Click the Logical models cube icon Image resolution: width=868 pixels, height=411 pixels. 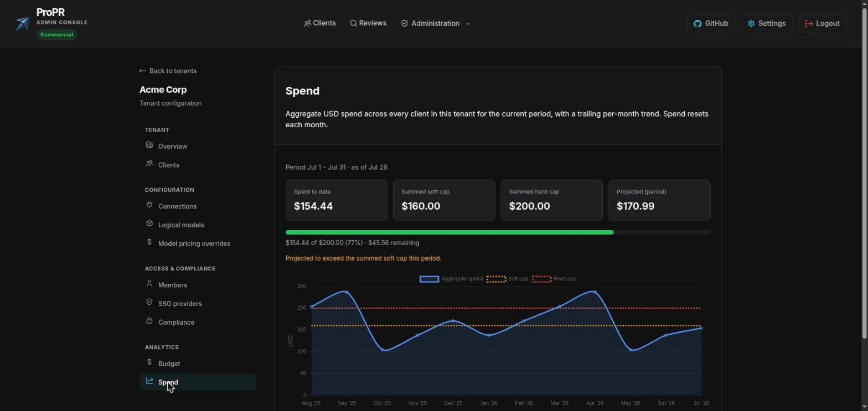pos(149,223)
